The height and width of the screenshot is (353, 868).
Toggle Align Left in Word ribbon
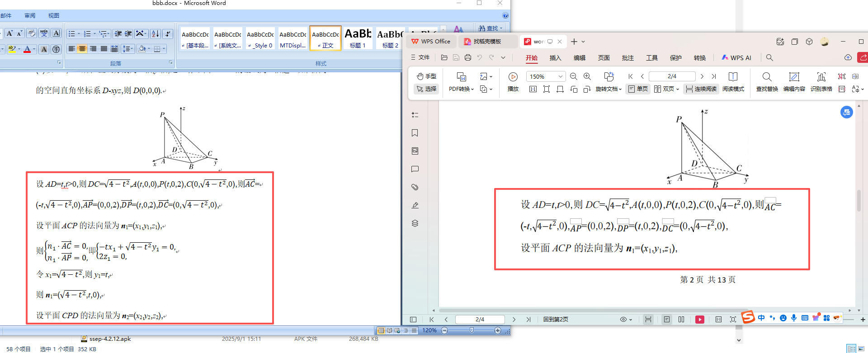coord(71,49)
